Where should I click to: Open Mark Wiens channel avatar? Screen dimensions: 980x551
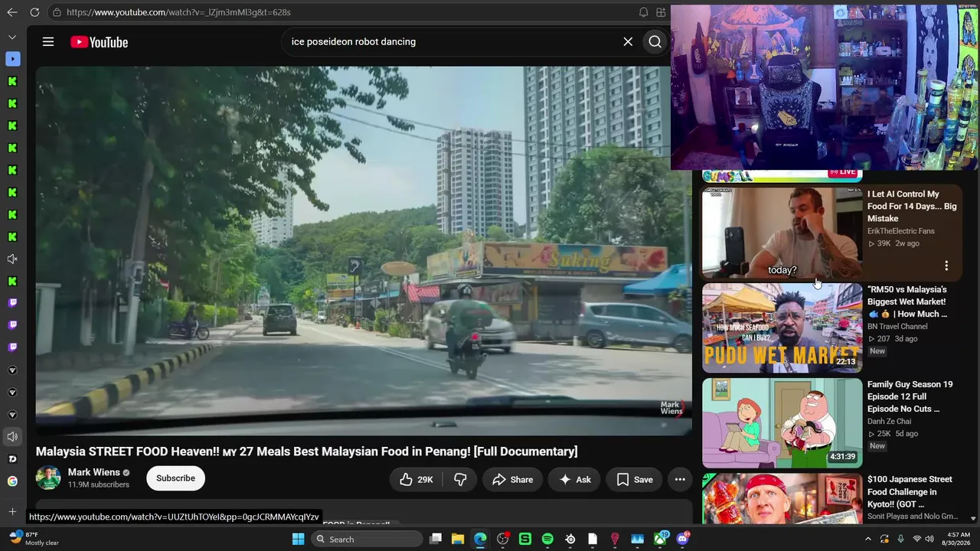(x=48, y=478)
